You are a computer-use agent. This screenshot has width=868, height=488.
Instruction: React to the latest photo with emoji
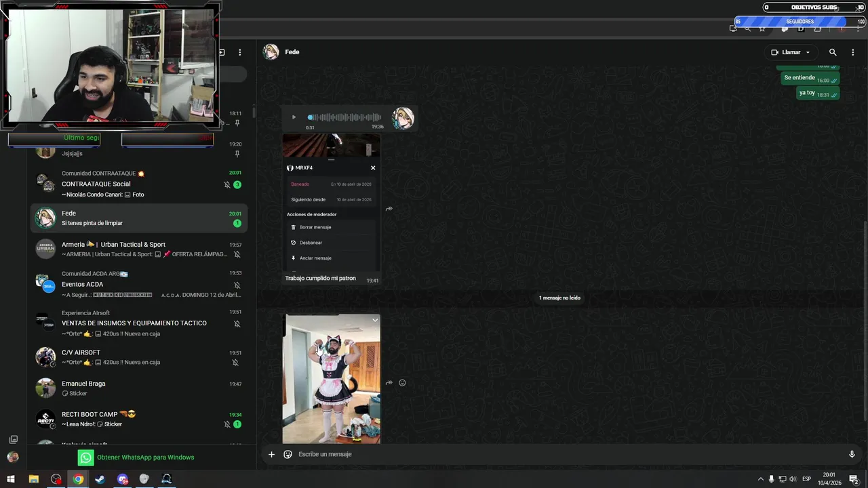pyautogui.click(x=402, y=383)
